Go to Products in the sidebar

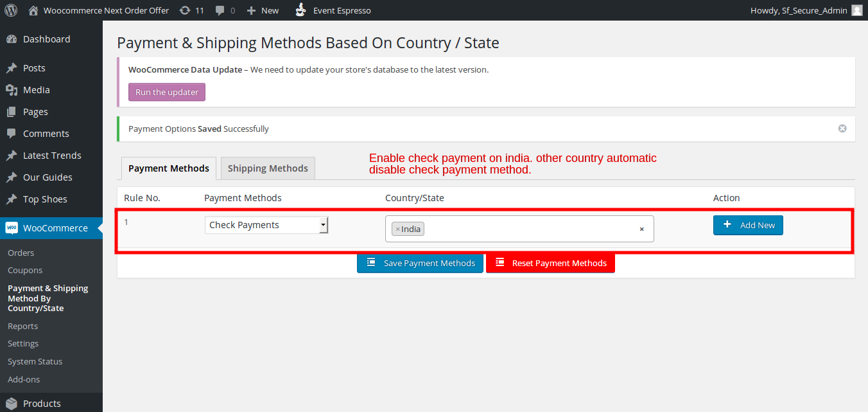pos(42,404)
